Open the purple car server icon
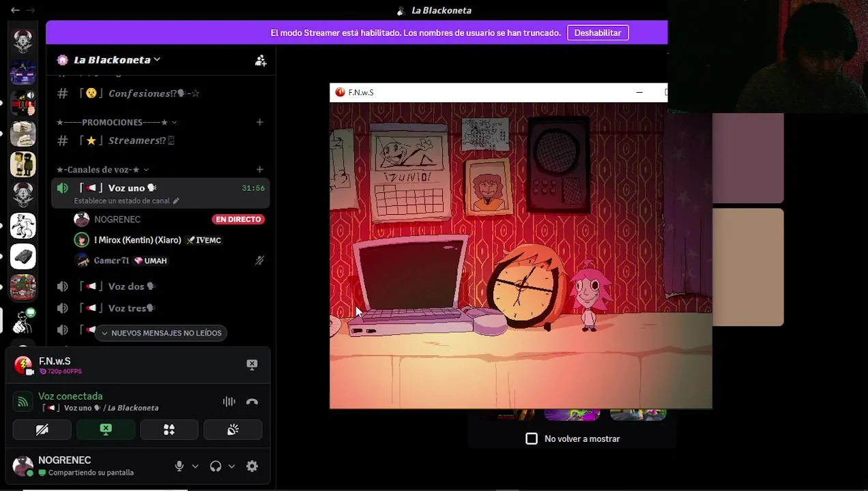Screen dimensions: 868x491 pos(23,72)
